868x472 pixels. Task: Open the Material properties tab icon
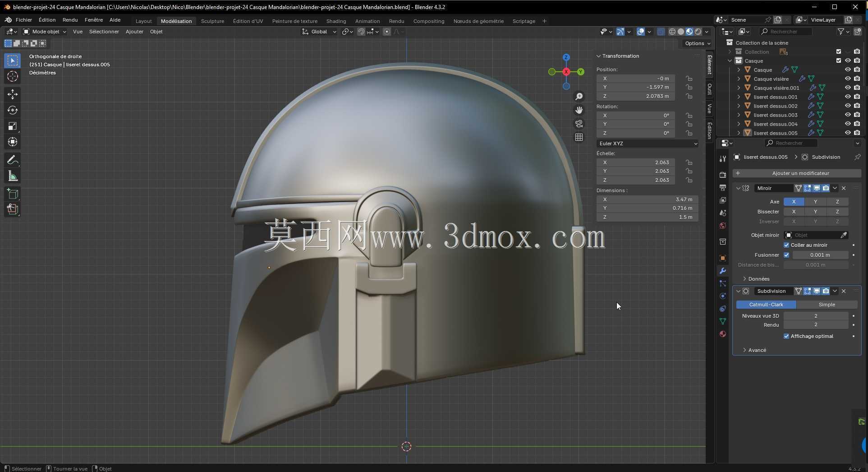click(723, 334)
